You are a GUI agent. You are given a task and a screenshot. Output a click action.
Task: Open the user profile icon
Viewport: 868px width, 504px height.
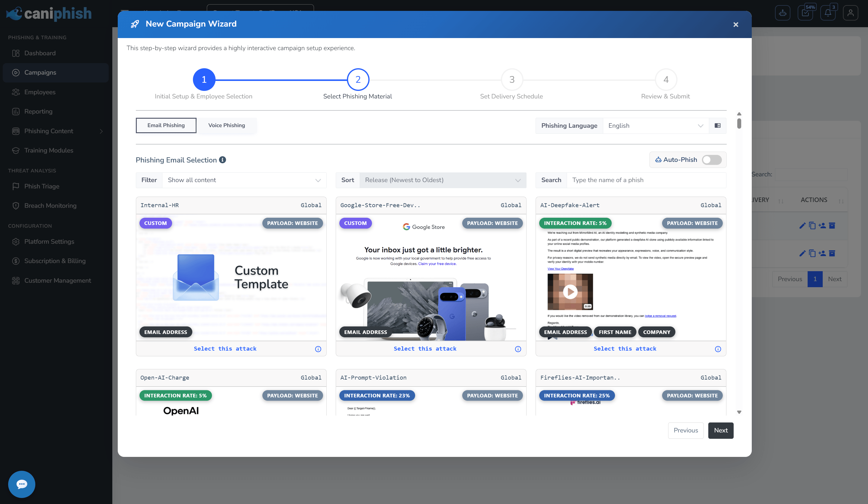pos(850,13)
